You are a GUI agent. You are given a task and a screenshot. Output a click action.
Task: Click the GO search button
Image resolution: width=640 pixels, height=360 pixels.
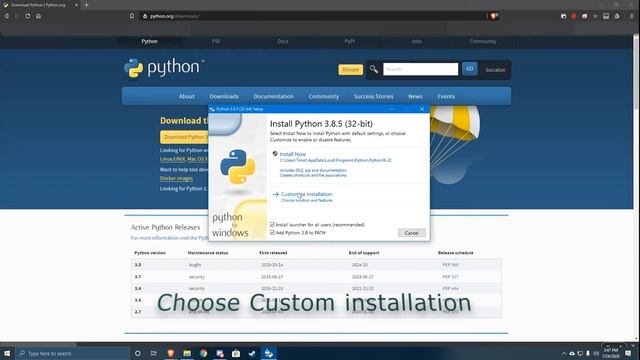coord(470,69)
